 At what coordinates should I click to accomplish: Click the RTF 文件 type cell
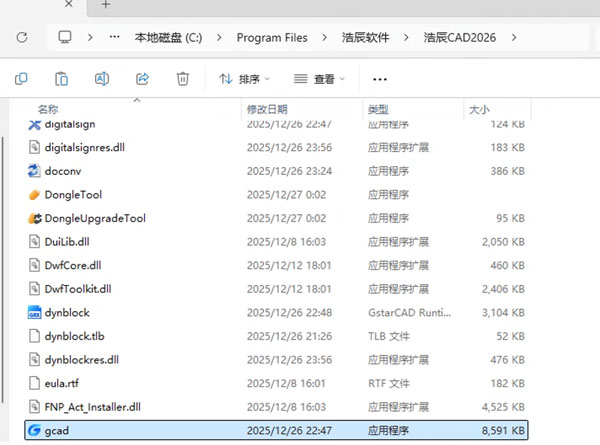point(389,383)
